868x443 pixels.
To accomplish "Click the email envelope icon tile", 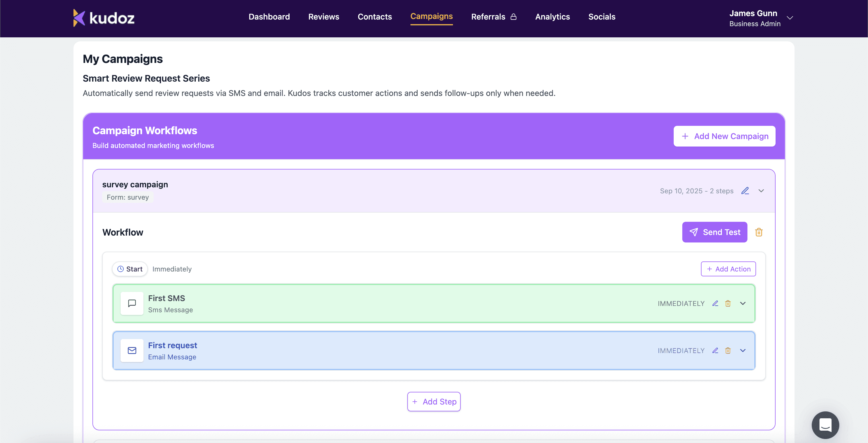I will click(132, 350).
